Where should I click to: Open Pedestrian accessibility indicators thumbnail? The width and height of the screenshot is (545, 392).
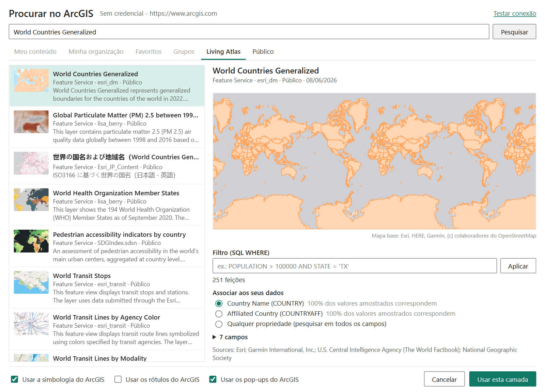click(31, 241)
